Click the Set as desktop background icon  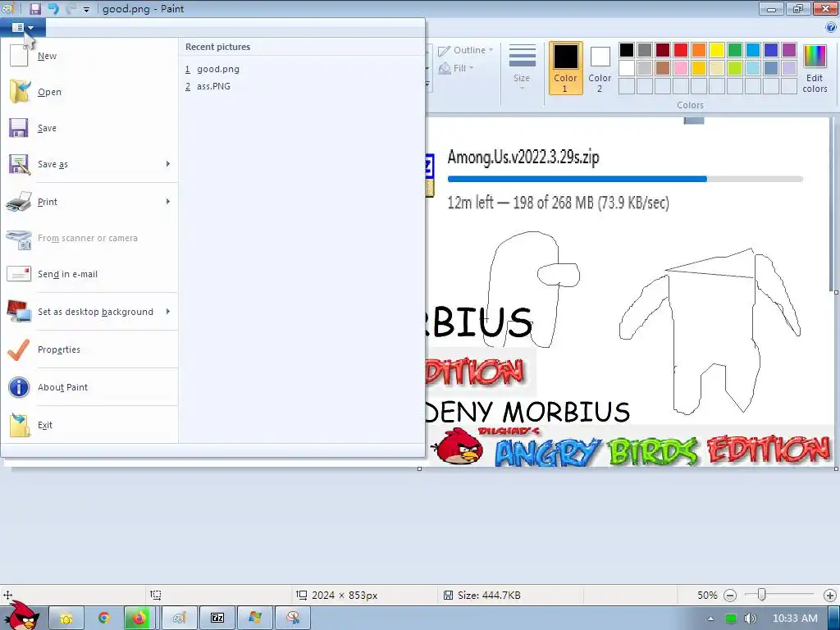20,311
